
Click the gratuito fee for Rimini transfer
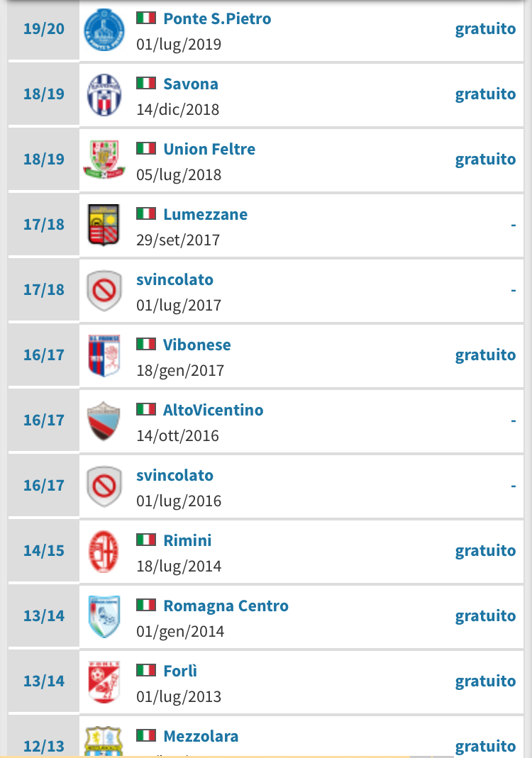(x=485, y=551)
